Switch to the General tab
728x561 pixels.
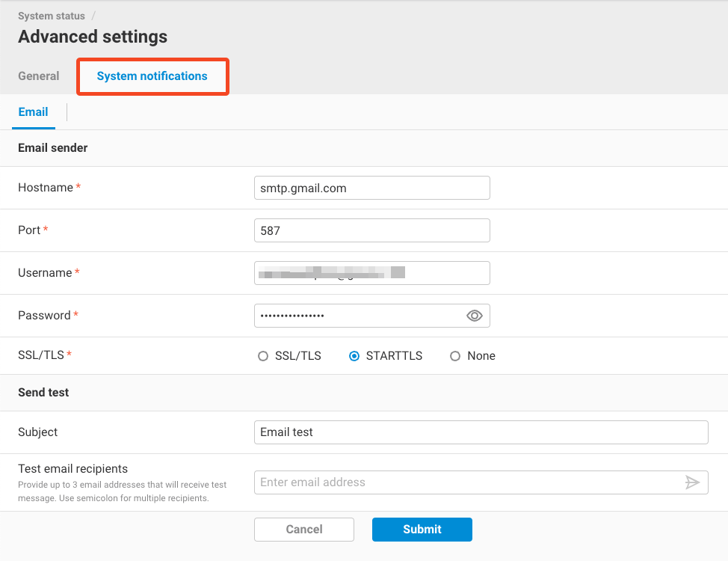[x=39, y=76]
